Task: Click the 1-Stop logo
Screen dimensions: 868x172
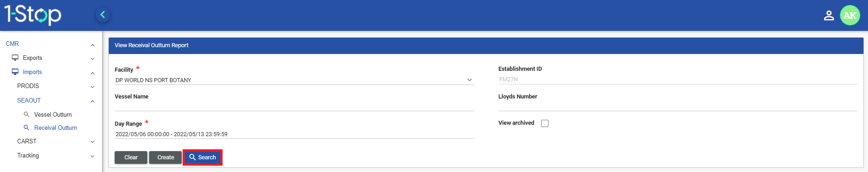Action: point(33,15)
